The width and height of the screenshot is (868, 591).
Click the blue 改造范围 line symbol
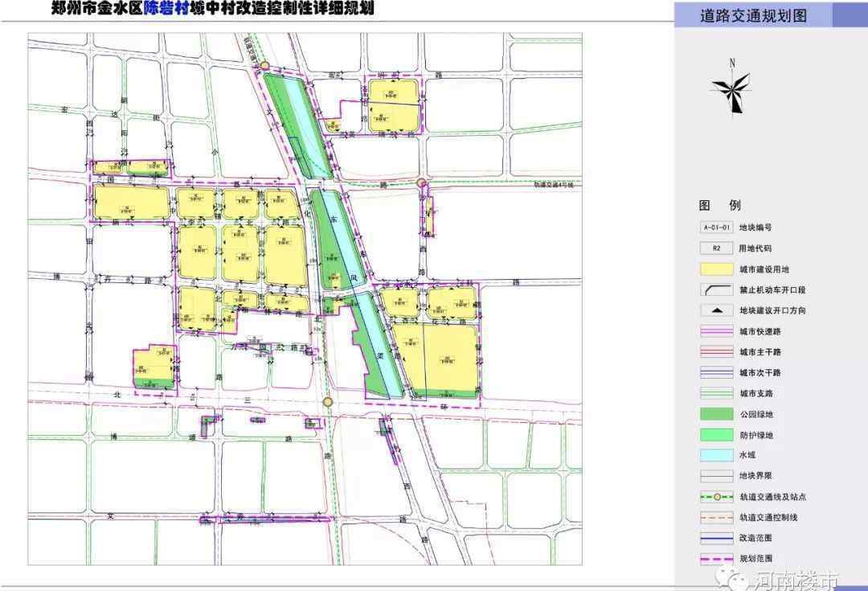click(717, 538)
